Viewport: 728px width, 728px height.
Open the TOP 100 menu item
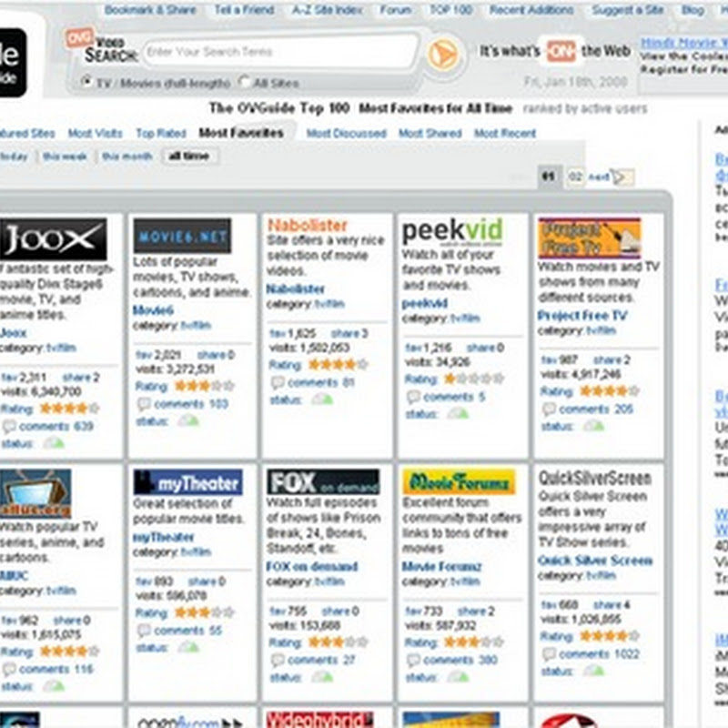coord(450,10)
